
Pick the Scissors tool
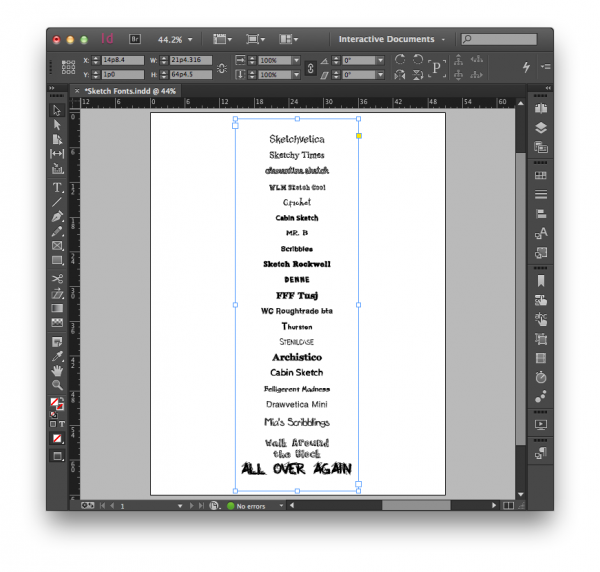pyautogui.click(x=57, y=278)
